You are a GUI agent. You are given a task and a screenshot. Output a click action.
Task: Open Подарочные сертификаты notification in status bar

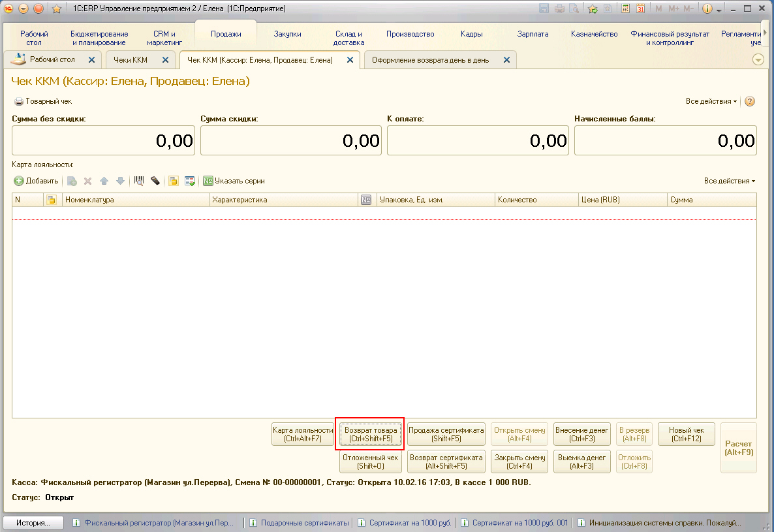click(299, 523)
